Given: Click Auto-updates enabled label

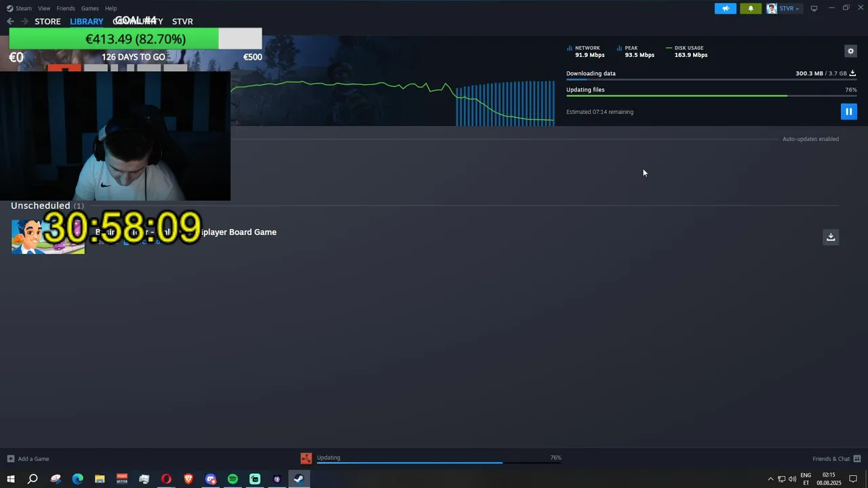Looking at the screenshot, I should [x=810, y=139].
